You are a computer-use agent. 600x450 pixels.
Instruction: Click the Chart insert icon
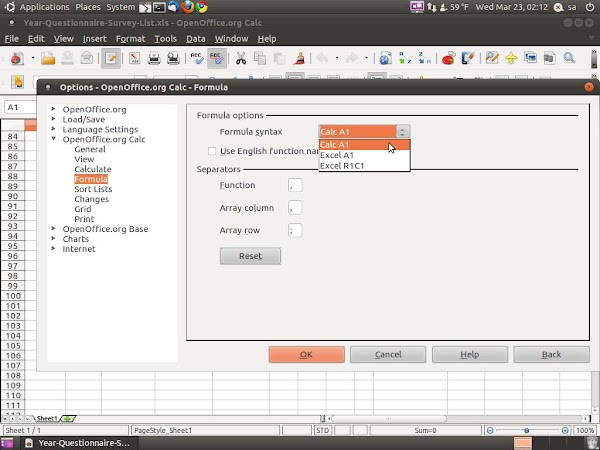(x=448, y=59)
